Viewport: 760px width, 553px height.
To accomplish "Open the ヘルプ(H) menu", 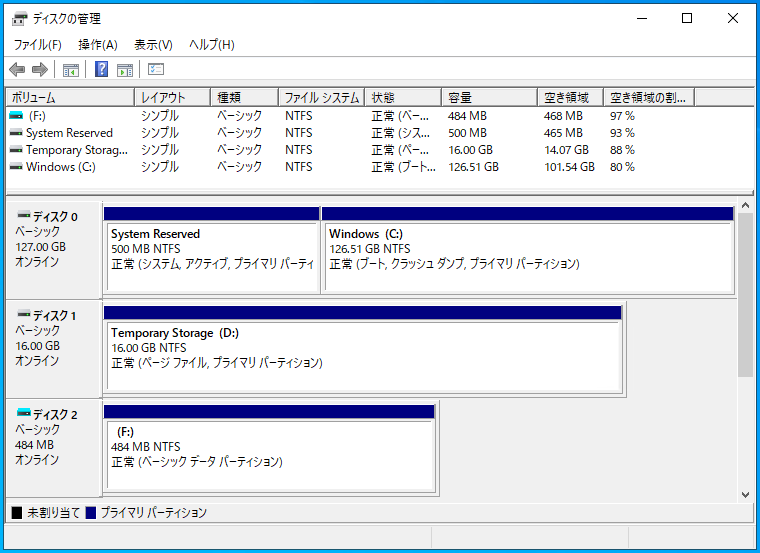I will coord(212,45).
